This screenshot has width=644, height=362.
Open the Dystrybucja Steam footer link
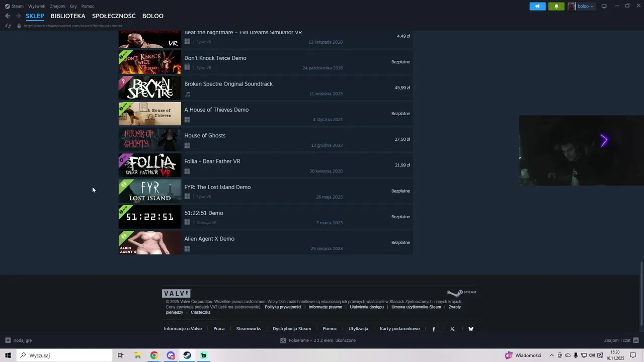tap(292, 329)
